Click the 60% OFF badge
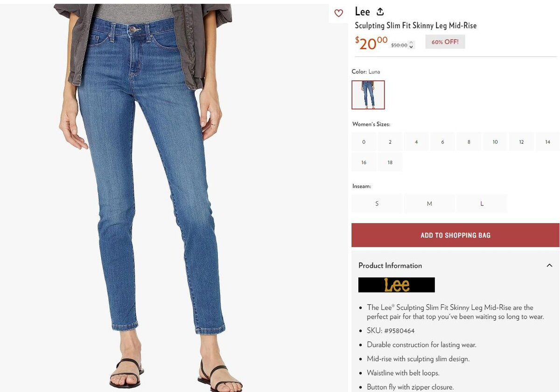The image size is (560, 392). point(445,42)
